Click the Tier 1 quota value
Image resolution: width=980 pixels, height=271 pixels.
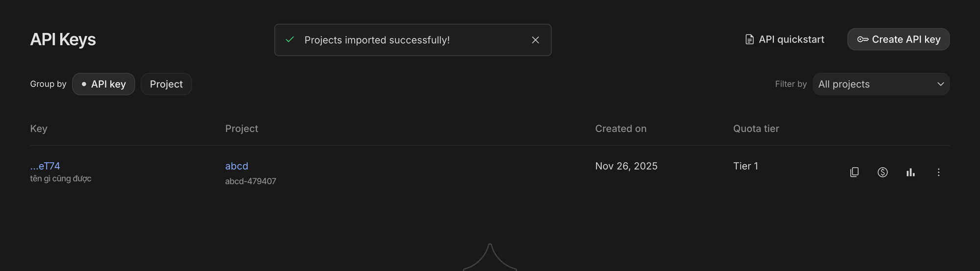pos(745,166)
